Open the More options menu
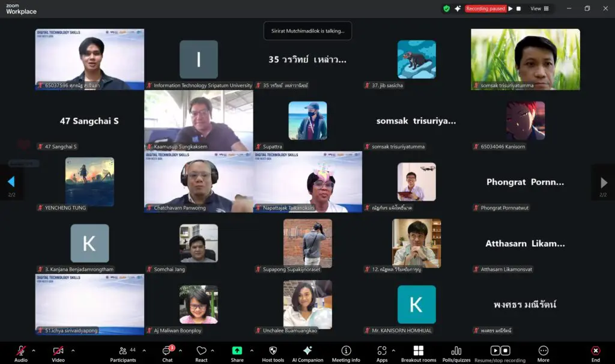Viewport: 615px width, 364px height. click(544, 352)
